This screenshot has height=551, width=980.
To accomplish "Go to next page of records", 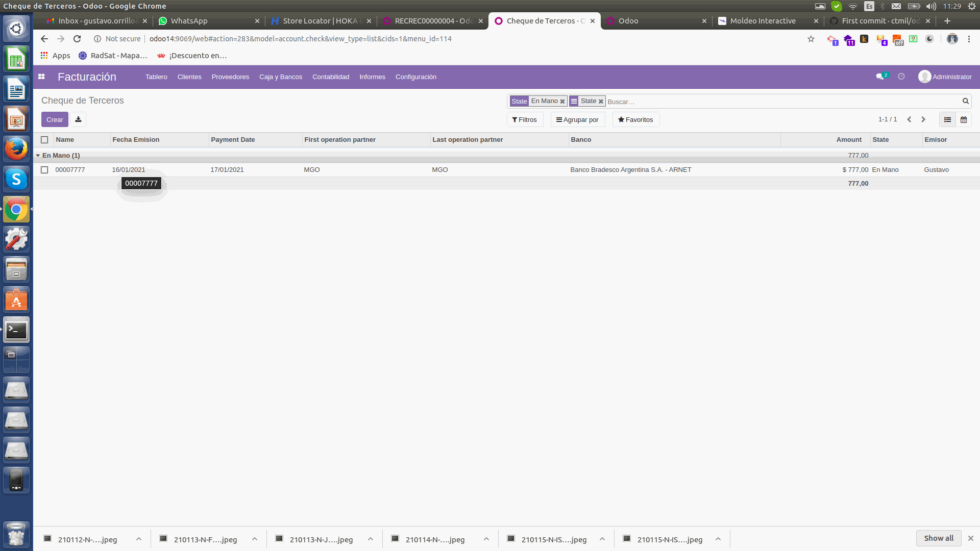I will [923, 119].
